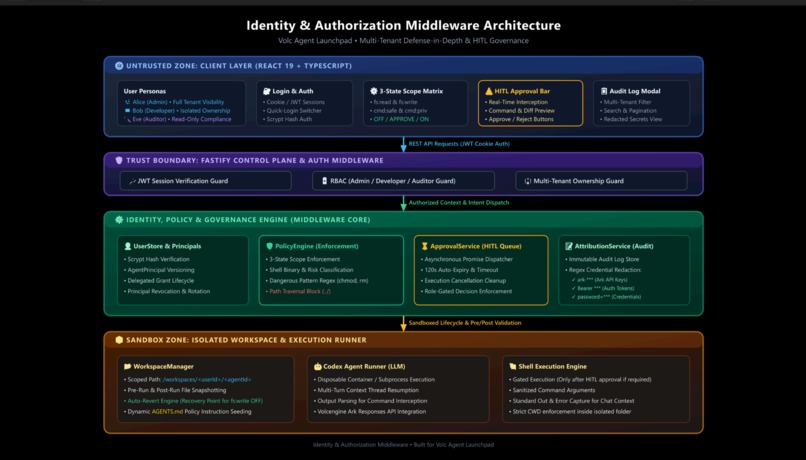Image resolution: width=806 pixels, height=460 pixels.
Task: Click the 'Command & Diff Preview' line
Action: (520, 111)
